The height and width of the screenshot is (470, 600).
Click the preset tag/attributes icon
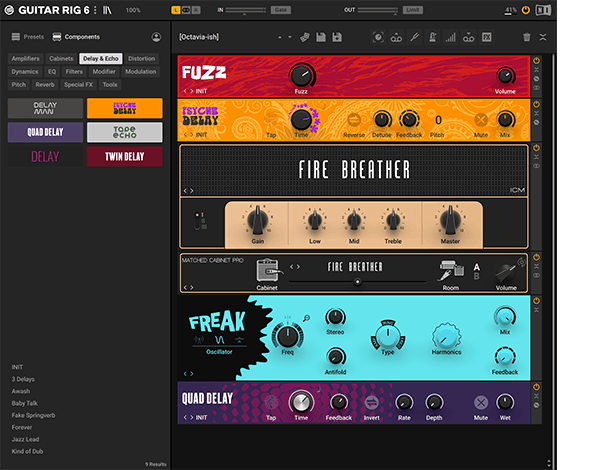click(x=305, y=37)
